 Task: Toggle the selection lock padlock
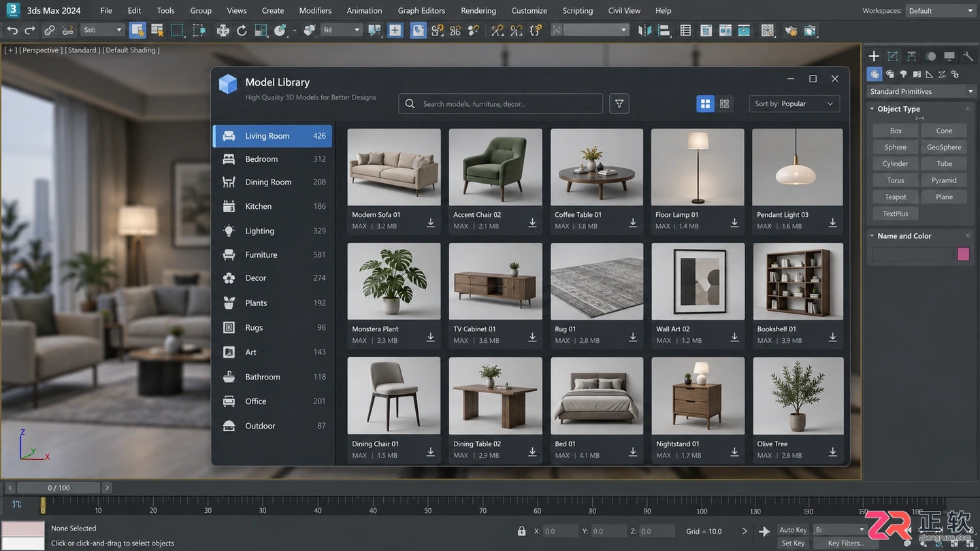(521, 531)
